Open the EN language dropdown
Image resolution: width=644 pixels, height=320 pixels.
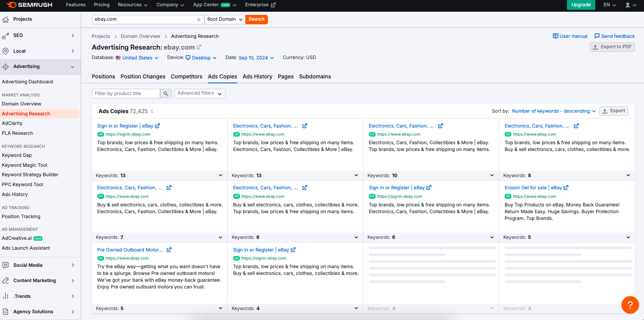click(610, 5)
